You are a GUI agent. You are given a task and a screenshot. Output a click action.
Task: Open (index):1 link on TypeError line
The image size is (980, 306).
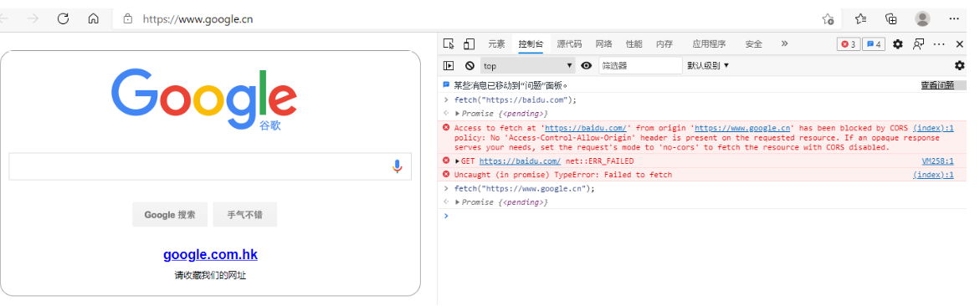(x=933, y=175)
